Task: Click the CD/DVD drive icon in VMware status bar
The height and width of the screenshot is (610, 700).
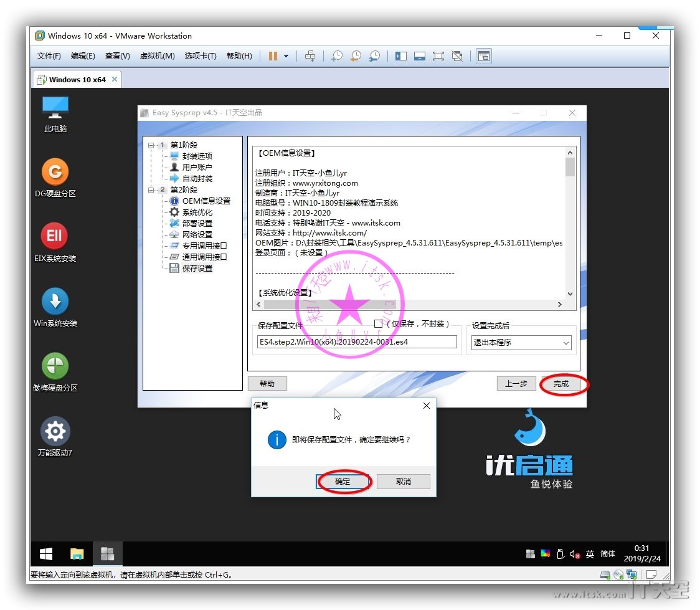Action: [x=618, y=574]
